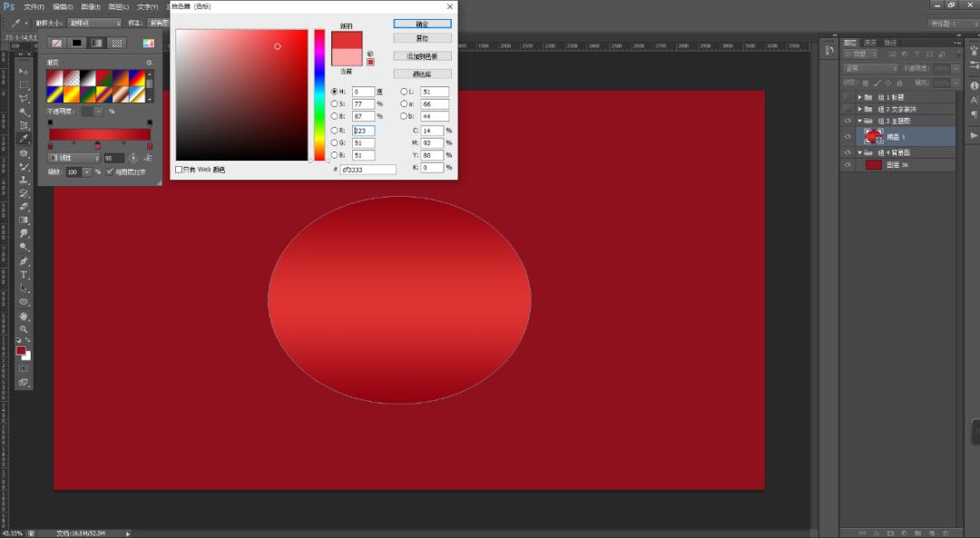This screenshot has width=980, height=538.
Task: Select the Dodge tool
Action: click(24, 247)
